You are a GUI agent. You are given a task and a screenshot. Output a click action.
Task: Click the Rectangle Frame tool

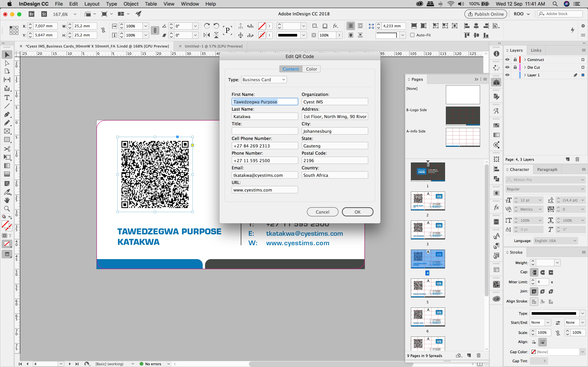click(x=7, y=131)
